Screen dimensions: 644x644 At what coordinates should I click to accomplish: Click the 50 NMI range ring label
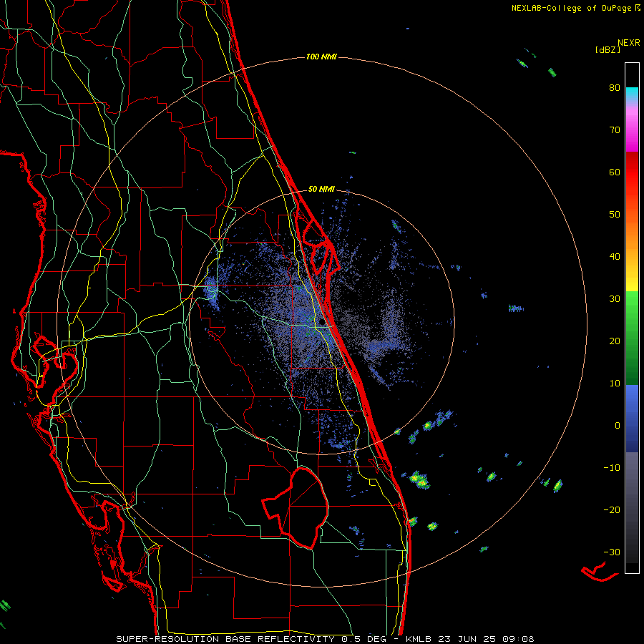click(321, 190)
